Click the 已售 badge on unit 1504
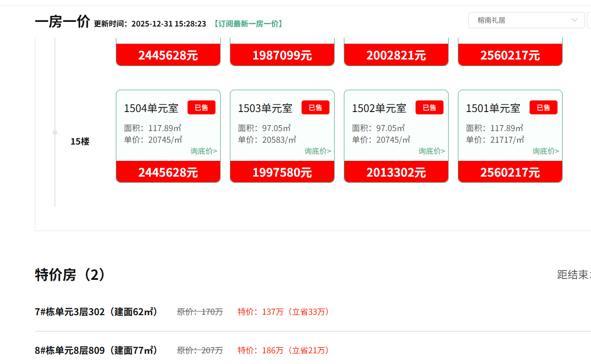 coord(201,107)
